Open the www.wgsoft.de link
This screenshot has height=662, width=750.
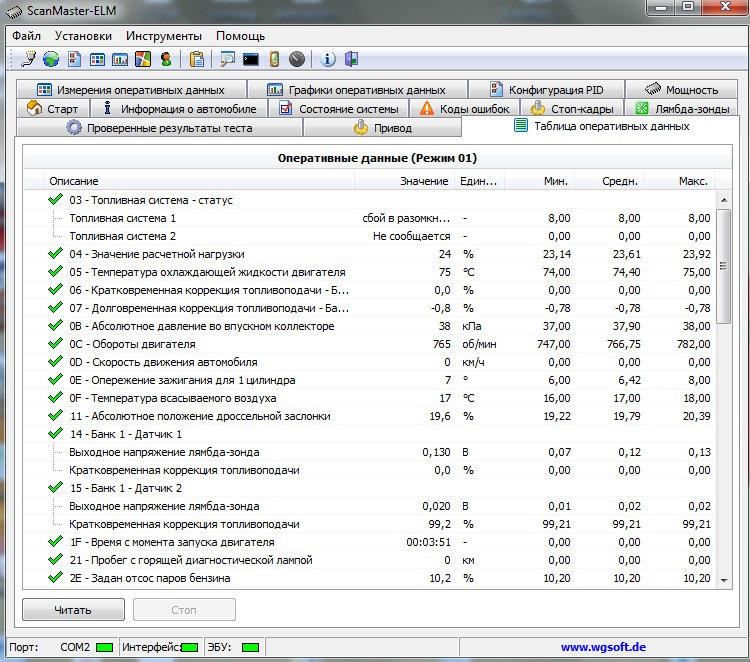603,647
